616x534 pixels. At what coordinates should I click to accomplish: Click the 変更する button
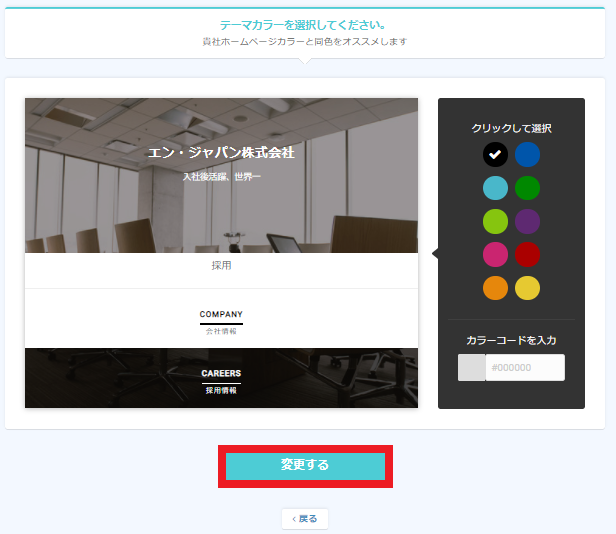pos(305,466)
